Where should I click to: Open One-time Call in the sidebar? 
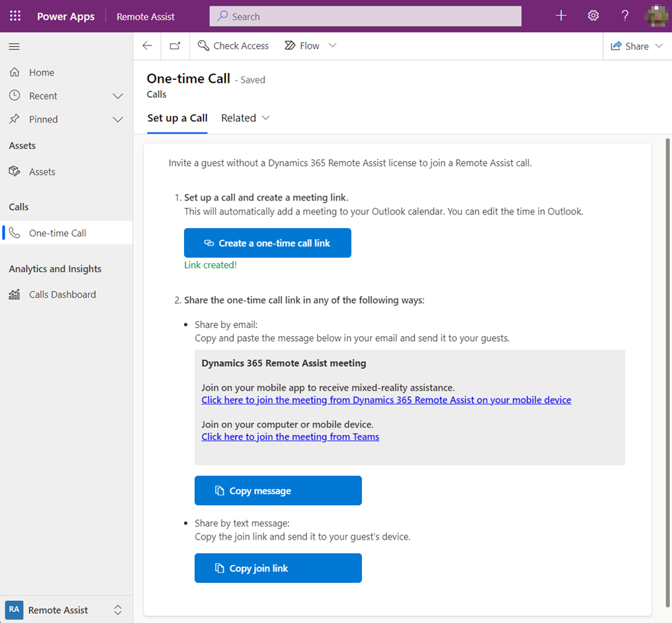pos(66,233)
